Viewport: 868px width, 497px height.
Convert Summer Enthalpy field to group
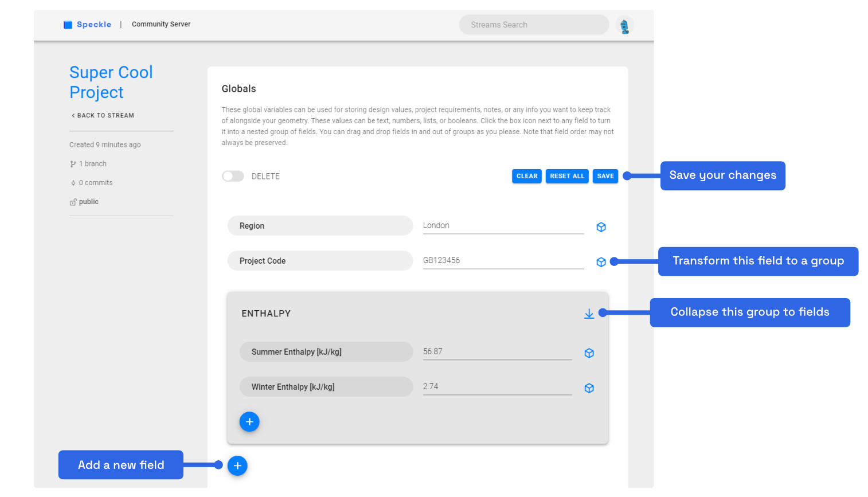click(589, 353)
